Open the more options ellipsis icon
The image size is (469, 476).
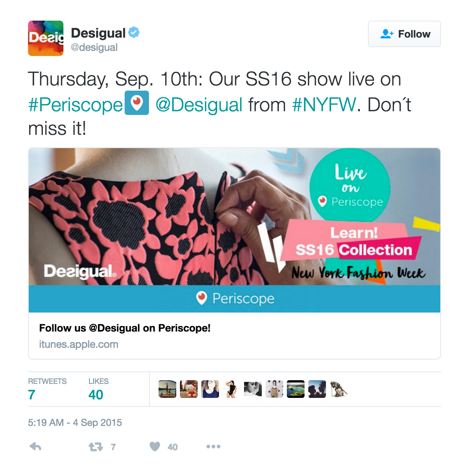[x=213, y=447]
